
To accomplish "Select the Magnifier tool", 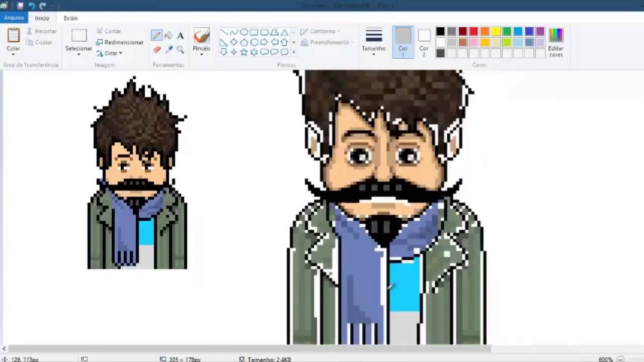I will coord(180,50).
